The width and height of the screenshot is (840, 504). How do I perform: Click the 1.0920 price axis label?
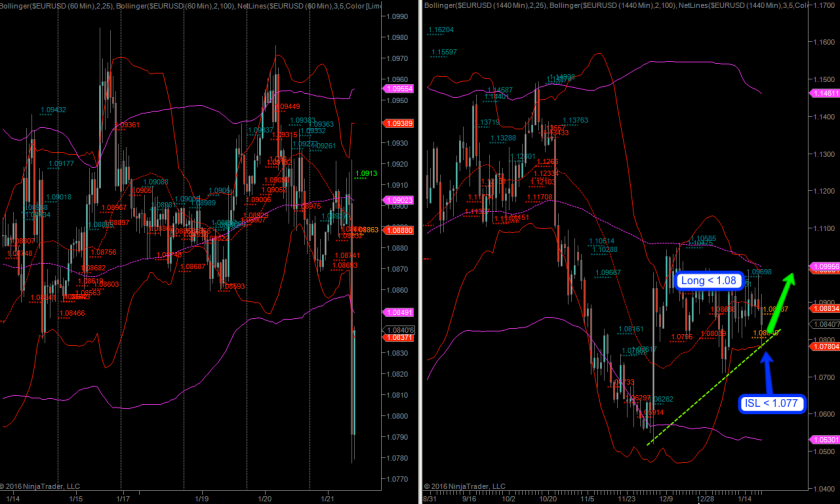point(397,164)
